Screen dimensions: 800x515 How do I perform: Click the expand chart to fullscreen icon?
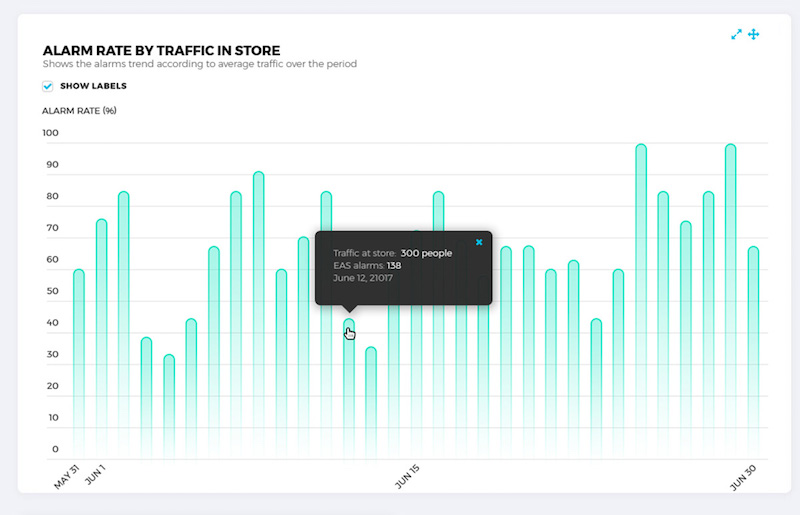pyautogui.click(x=736, y=34)
